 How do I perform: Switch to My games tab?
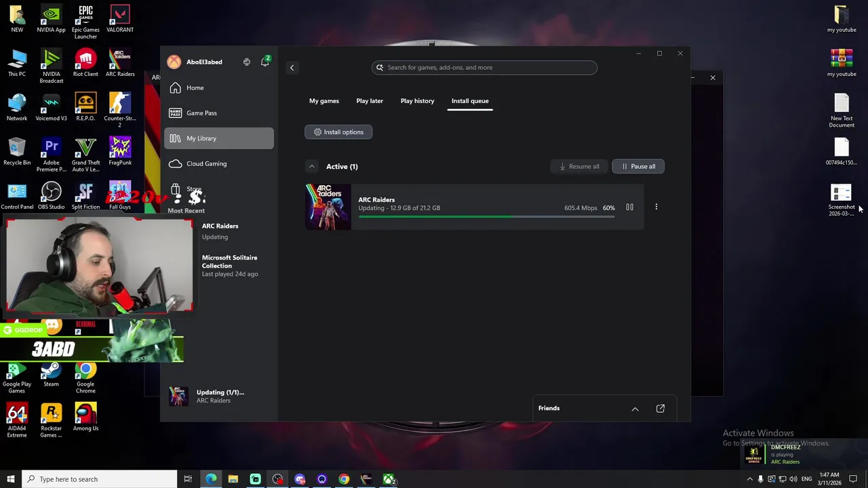tap(324, 101)
